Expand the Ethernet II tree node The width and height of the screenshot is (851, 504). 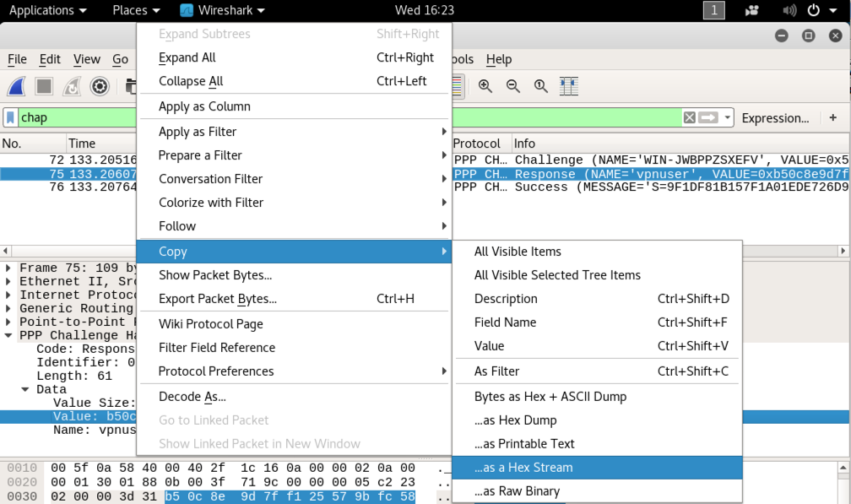(x=8, y=282)
